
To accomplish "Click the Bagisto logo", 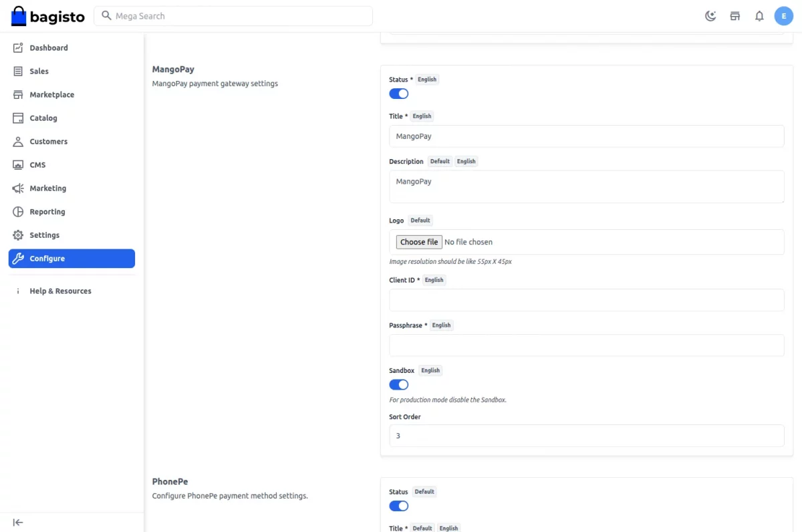I will pos(48,16).
